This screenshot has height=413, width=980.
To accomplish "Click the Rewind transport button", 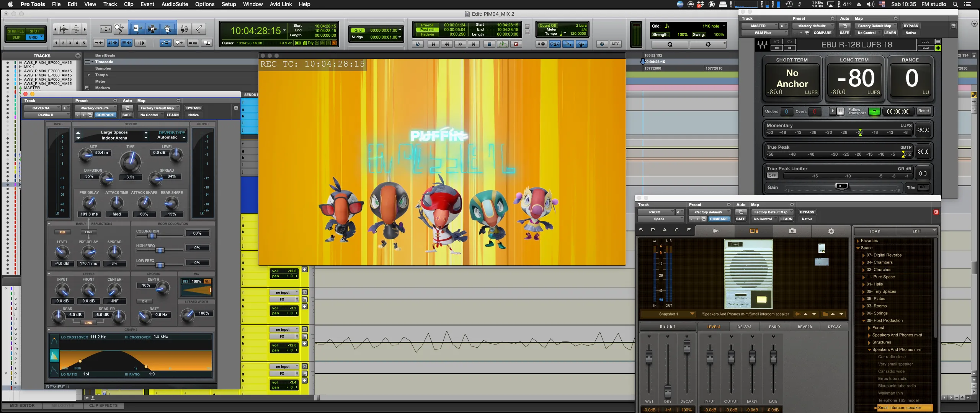I will (x=447, y=44).
